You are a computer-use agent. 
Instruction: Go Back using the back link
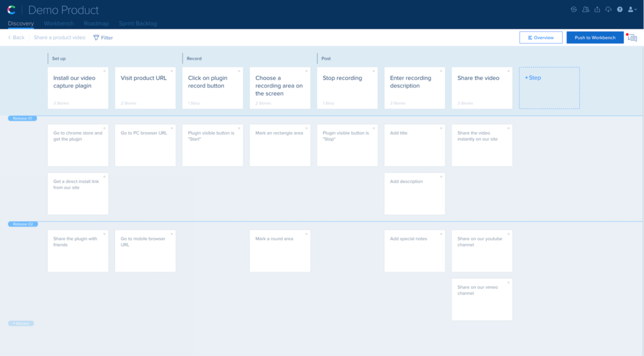click(16, 38)
